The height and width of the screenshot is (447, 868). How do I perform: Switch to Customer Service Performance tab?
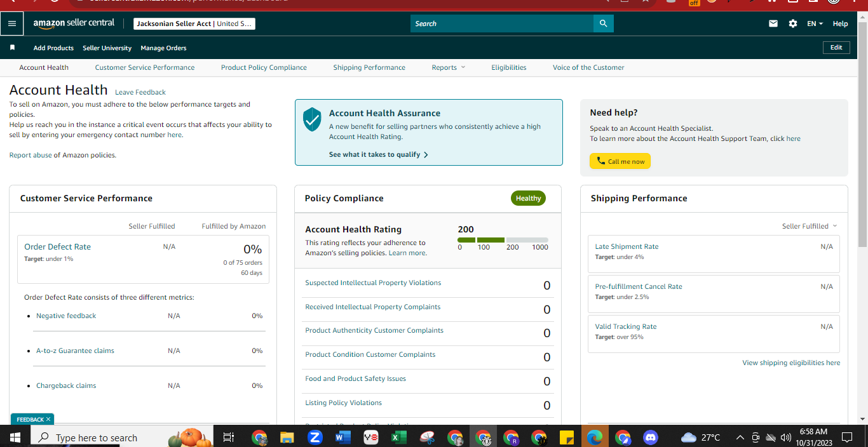(145, 67)
